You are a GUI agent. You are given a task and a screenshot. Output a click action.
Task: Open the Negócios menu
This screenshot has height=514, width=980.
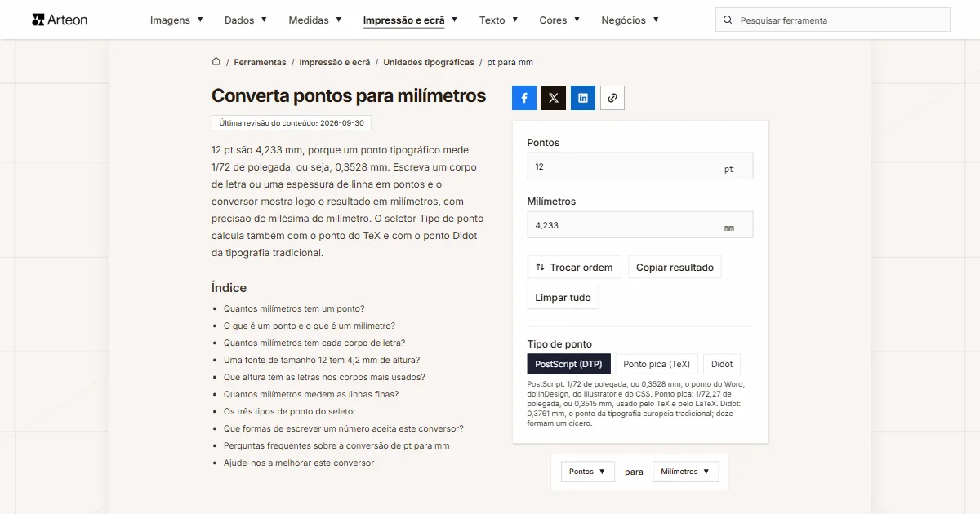tap(630, 20)
